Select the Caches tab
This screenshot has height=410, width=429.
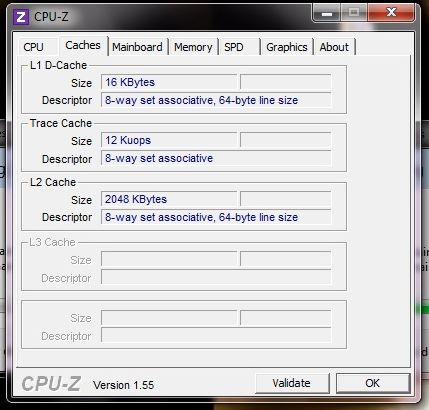point(83,45)
